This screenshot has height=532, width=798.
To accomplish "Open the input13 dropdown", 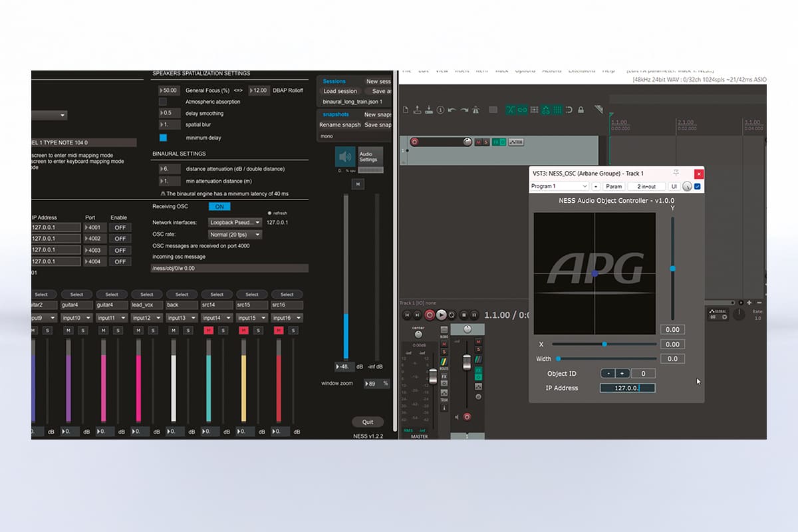I will tap(182, 318).
